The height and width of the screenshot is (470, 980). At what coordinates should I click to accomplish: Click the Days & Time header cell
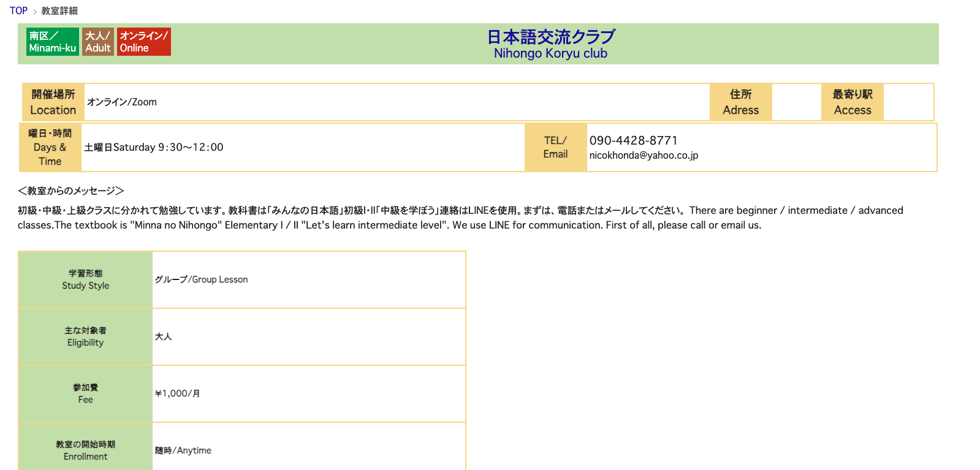50,148
